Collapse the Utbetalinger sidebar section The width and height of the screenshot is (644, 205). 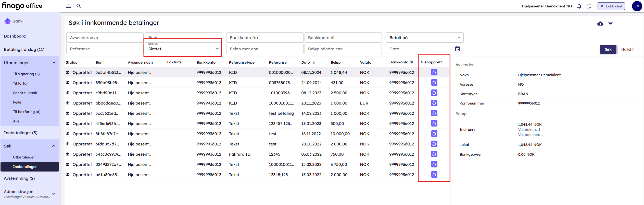[54, 63]
